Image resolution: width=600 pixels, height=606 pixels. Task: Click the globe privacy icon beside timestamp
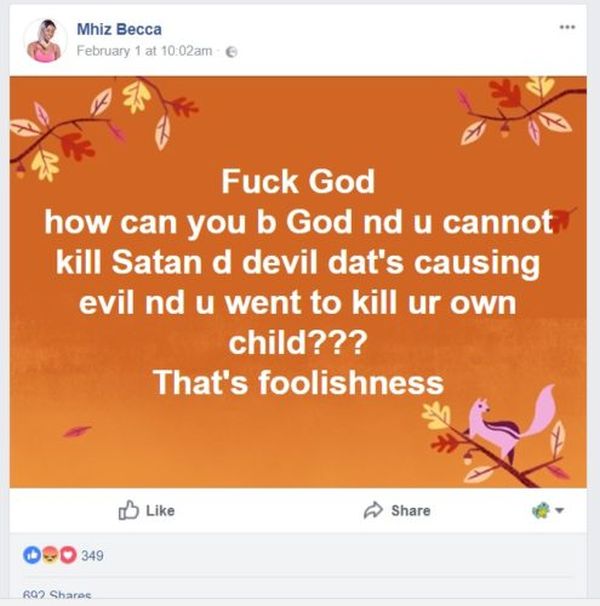232,52
